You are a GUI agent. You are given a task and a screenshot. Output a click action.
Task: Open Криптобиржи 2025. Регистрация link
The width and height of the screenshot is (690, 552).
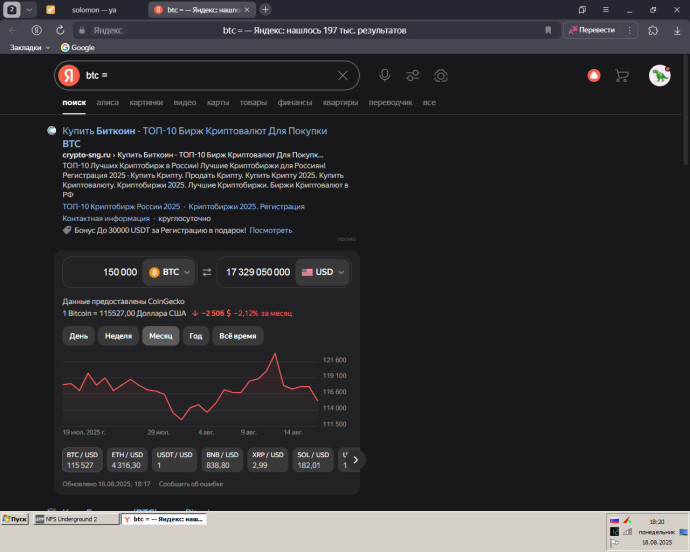[x=246, y=206]
